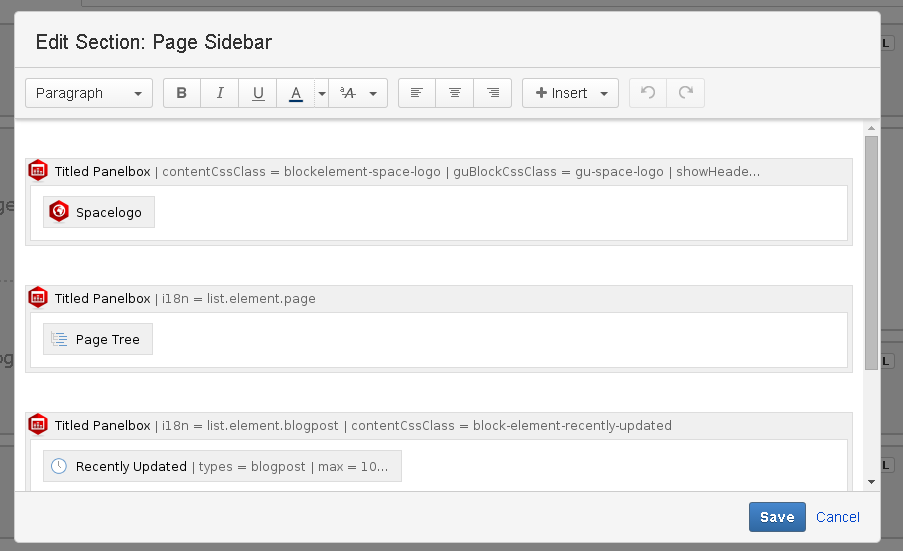Apply the text color A button
Screen dimensions: 903x551
pos(295,93)
